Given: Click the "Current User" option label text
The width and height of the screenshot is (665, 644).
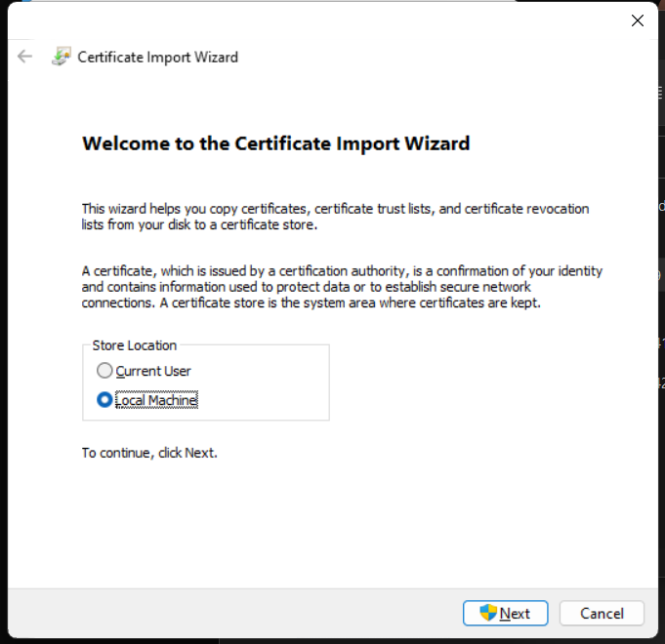Looking at the screenshot, I should [153, 371].
